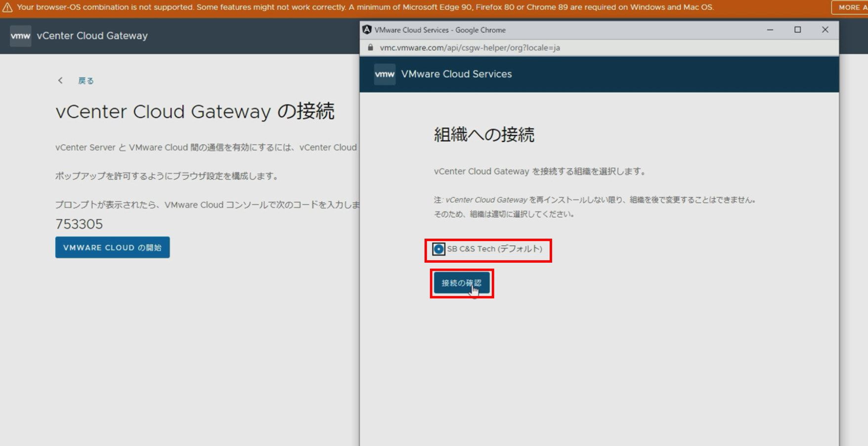
Task: Click the 'SB C&S Tech (デフォルト)' label text
Action: coord(494,249)
